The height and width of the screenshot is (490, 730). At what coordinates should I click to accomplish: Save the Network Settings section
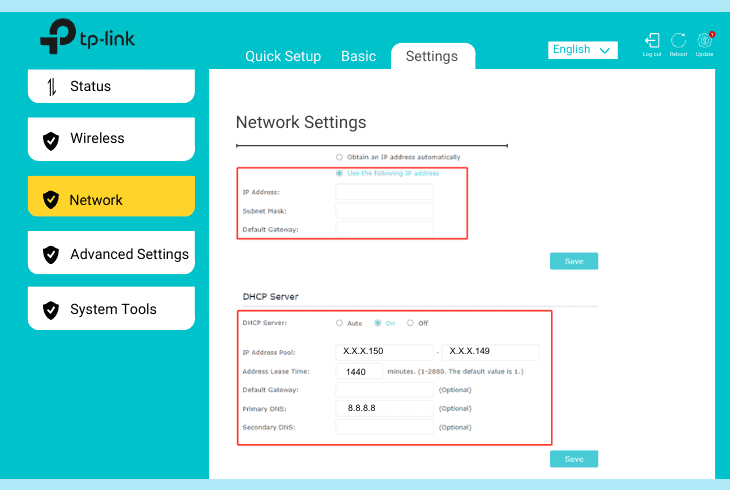(574, 261)
